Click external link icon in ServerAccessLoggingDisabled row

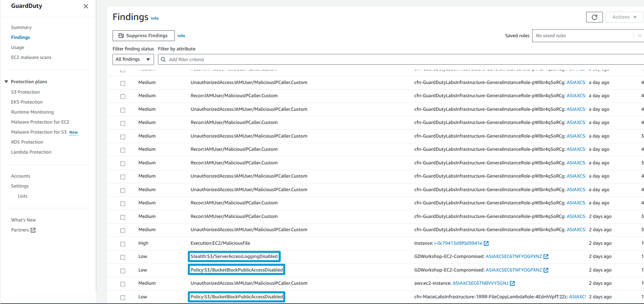546,256
